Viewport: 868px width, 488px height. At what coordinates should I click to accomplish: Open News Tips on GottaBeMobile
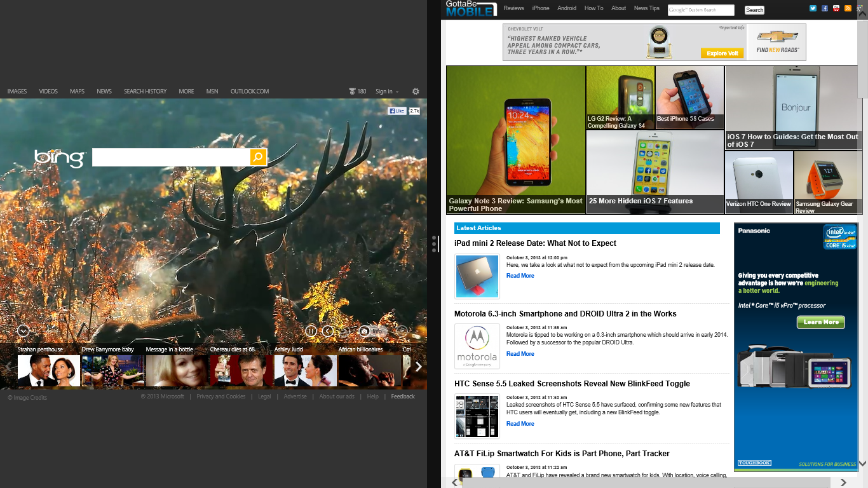point(647,8)
